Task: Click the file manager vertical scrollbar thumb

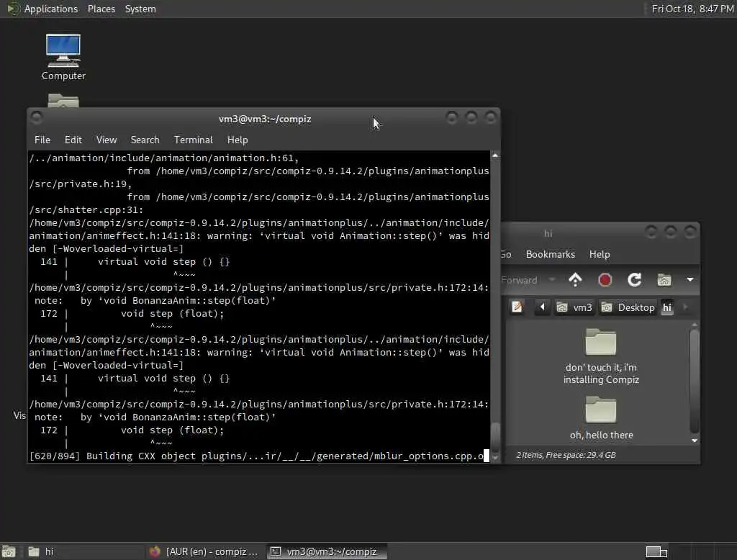Action: point(695,381)
